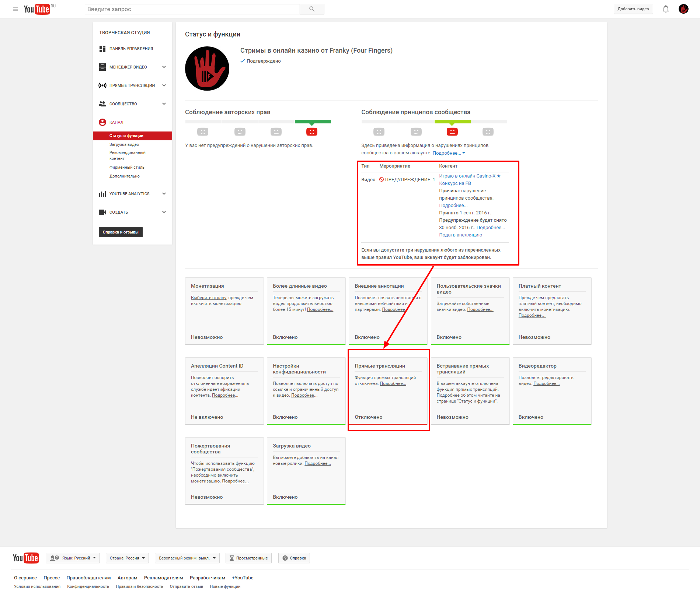This screenshot has height=600, width=700.
Task: Expand the ПРЯМЫЕ ТРАНСЛЯЦИИ section
Action: click(164, 85)
